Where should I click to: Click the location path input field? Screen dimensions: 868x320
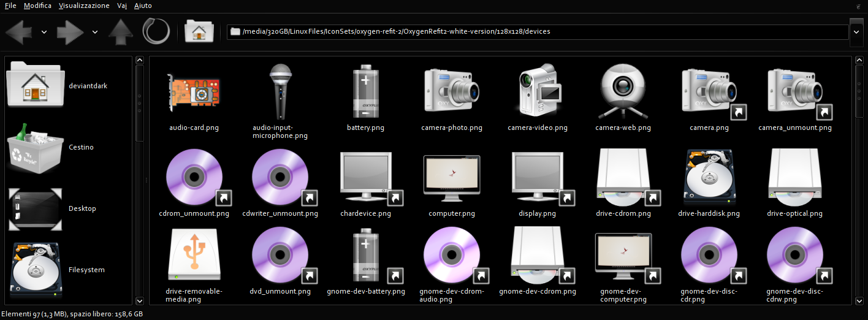[x=537, y=31]
